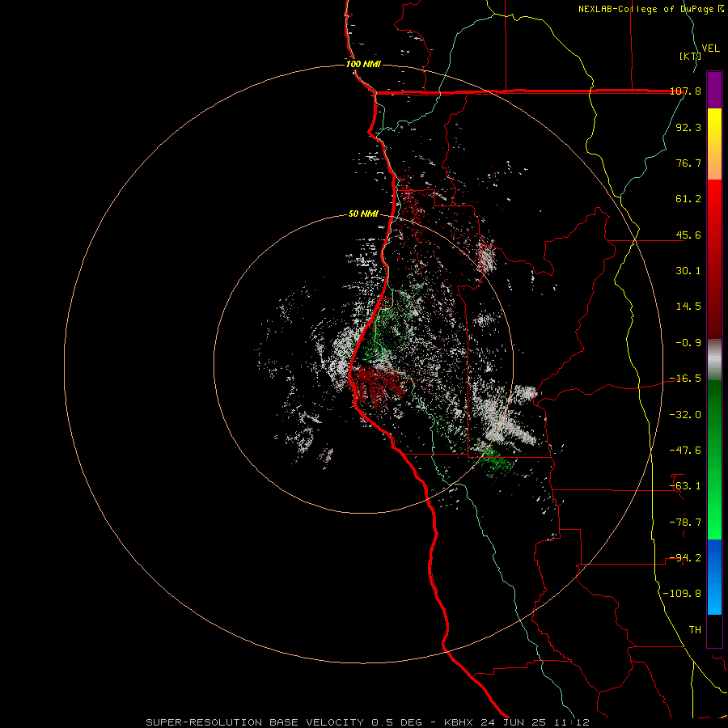This screenshot has height=728, width=728.
Task: Click the blue segment of the color bar
Action: pos(714,577)
